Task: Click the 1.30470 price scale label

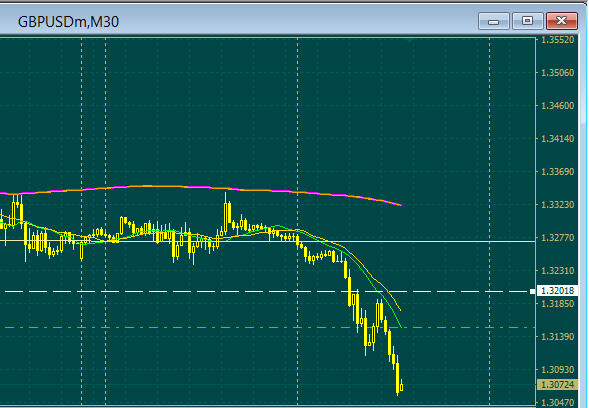Action: click(557, 403)
